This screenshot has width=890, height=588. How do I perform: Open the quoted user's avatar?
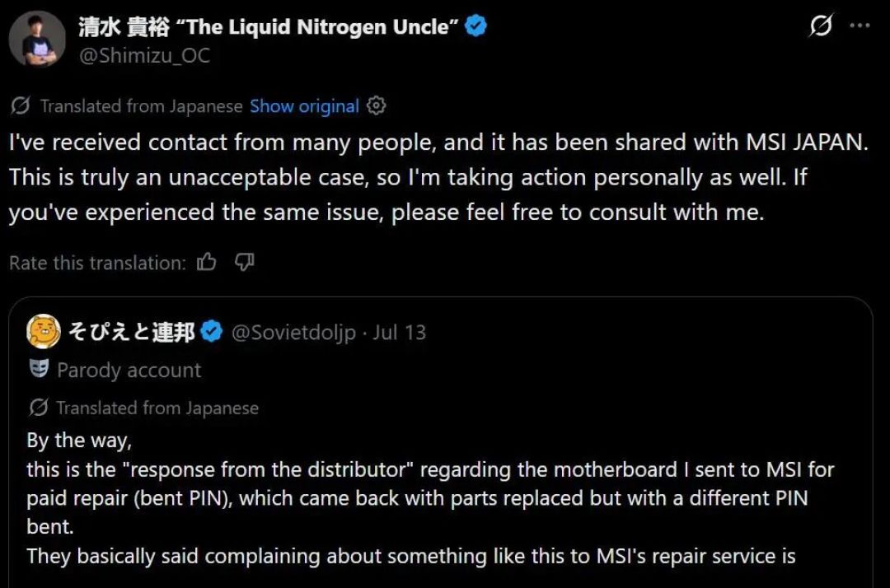43,331
